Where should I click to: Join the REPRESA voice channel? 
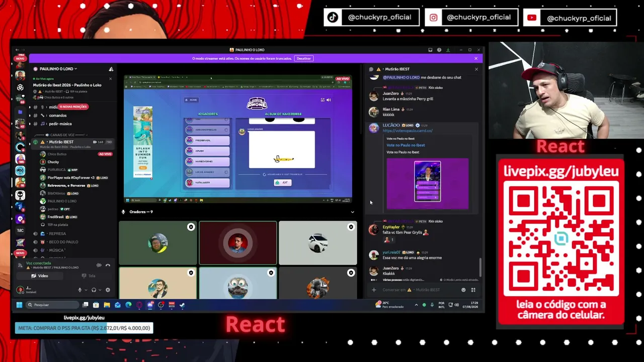tap(57, 234)
